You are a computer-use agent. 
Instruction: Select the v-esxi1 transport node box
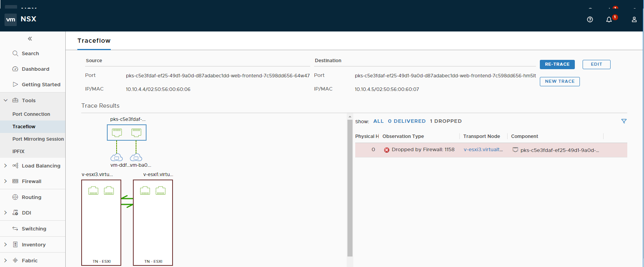(x=153, y=223)
